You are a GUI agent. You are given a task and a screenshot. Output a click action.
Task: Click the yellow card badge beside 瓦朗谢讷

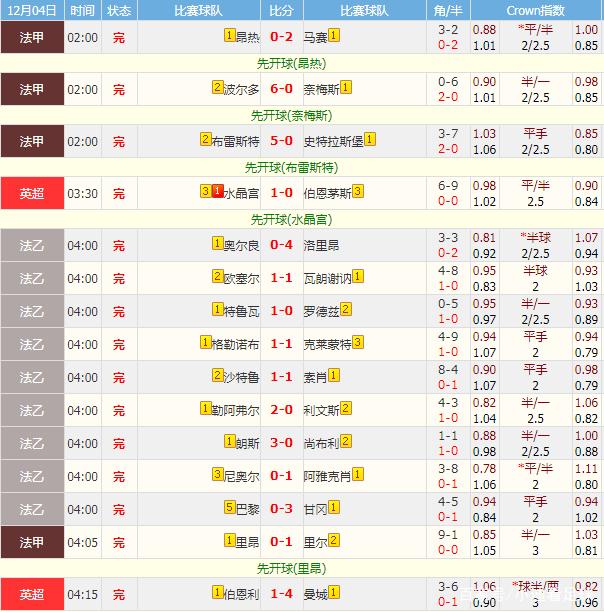pyautogui.click(x=358, y=276)
